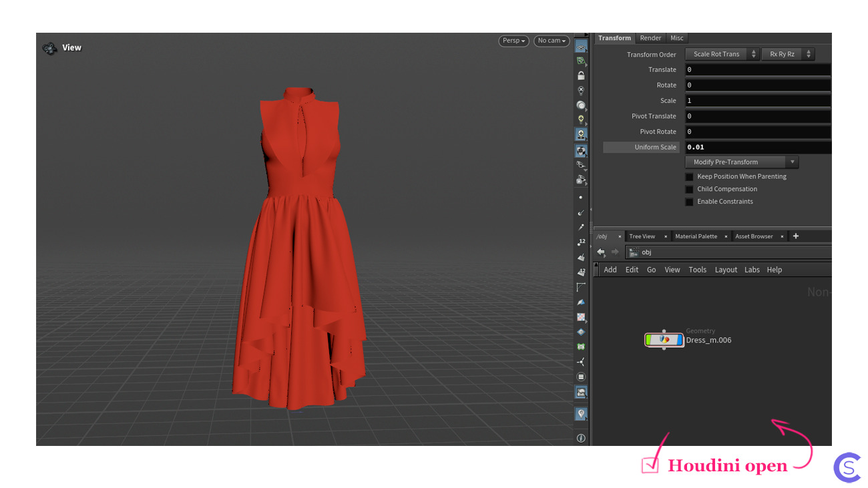This screenshot has width=868, height=488.
Task: Click the headlight-with-plus display icon
Action: tap(581, 134)
